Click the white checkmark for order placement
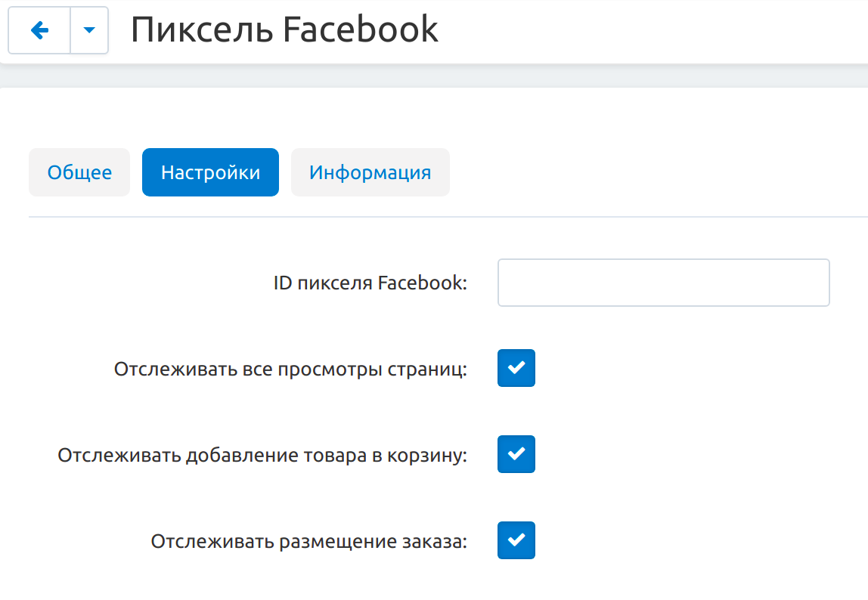Image resolution: width=868 pixels, height=600 pixels. (516, 540)
